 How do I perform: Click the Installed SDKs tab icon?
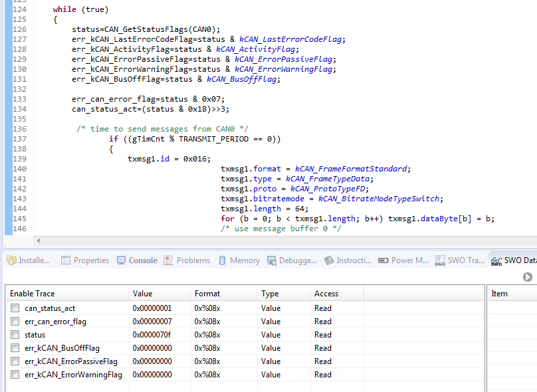[x=12, y=260]
